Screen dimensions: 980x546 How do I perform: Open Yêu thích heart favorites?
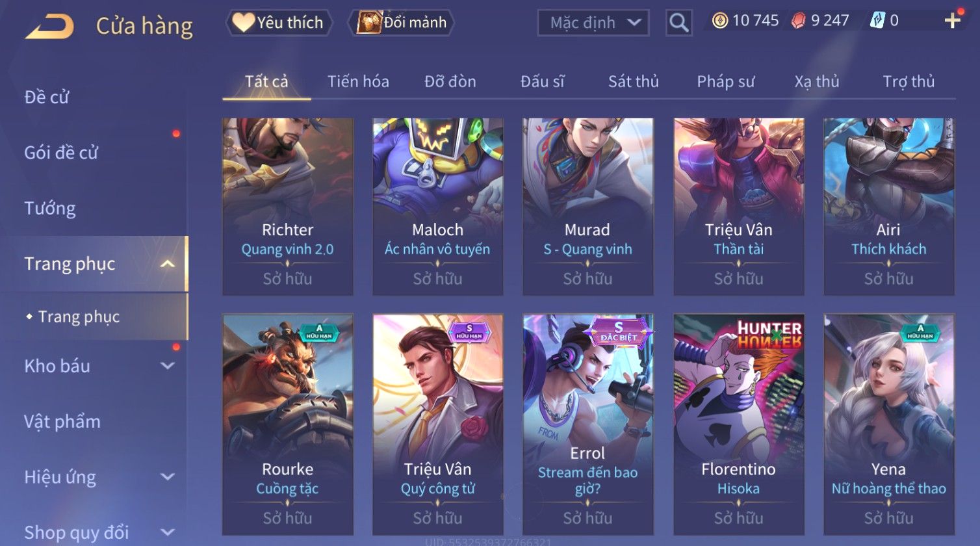pos(279,23)
